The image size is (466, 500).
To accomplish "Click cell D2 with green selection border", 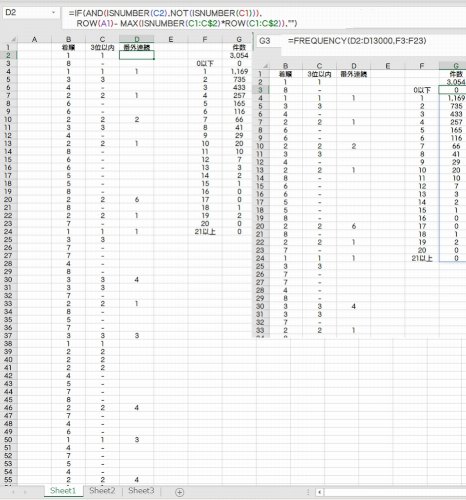I will [x=137, y=55].
